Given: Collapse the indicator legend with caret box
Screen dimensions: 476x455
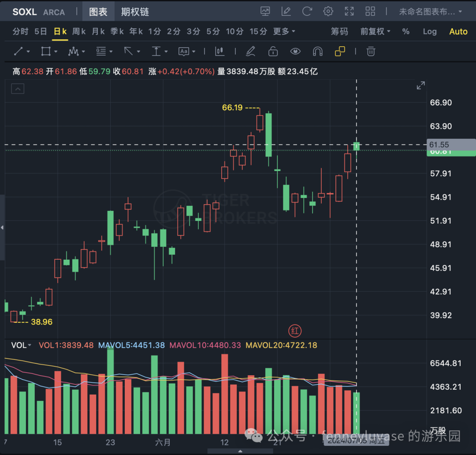Looking at the screenshot, I should pyautogui.click(x=18, y=89).
